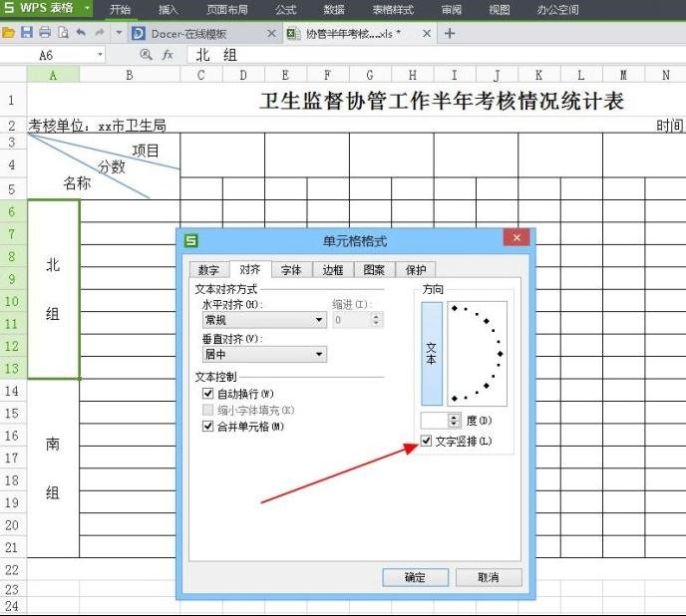Open 水平对齐 dropdown showing 常规

coord(264,320)
